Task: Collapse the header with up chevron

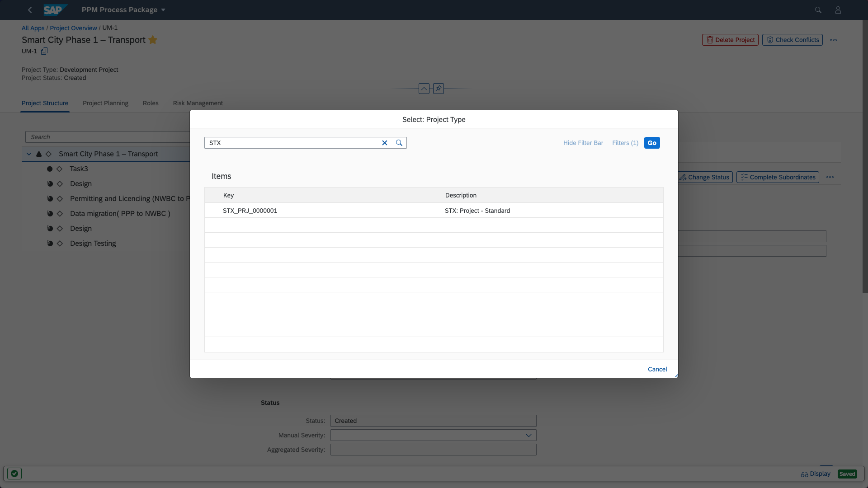Action: (x=424, y=89)
